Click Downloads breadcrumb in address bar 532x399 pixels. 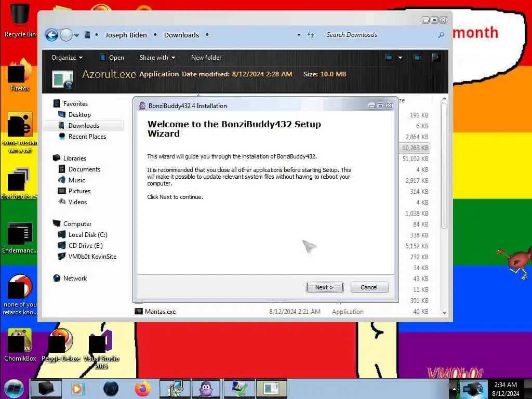(181, 35)
